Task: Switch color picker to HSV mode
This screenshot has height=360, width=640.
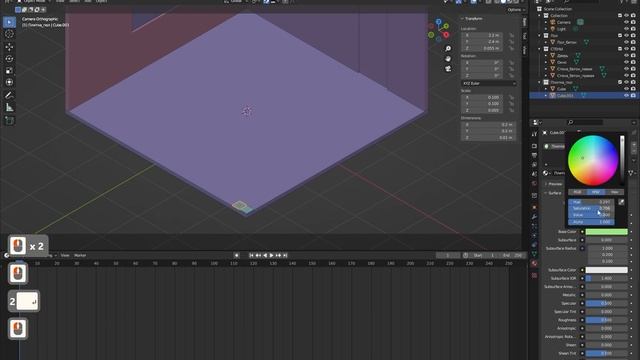Action: pyautogui.click(x=596, y=192)
